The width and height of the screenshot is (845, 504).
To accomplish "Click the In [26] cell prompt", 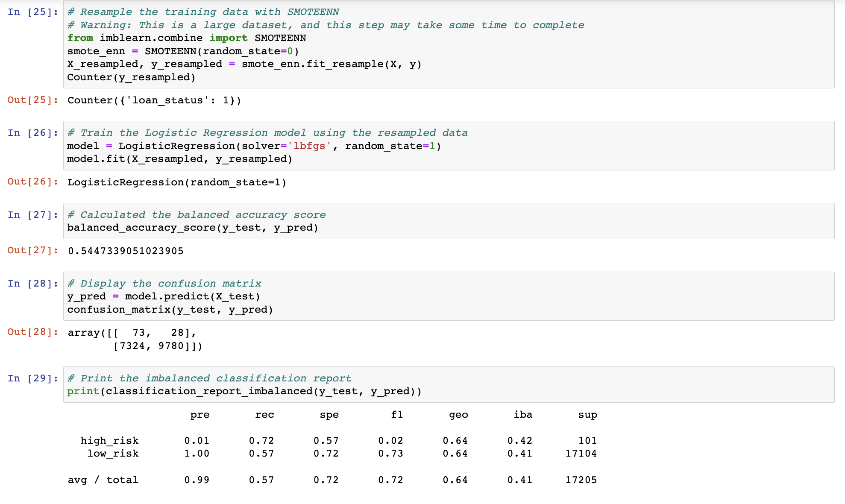I will point(33,133).
